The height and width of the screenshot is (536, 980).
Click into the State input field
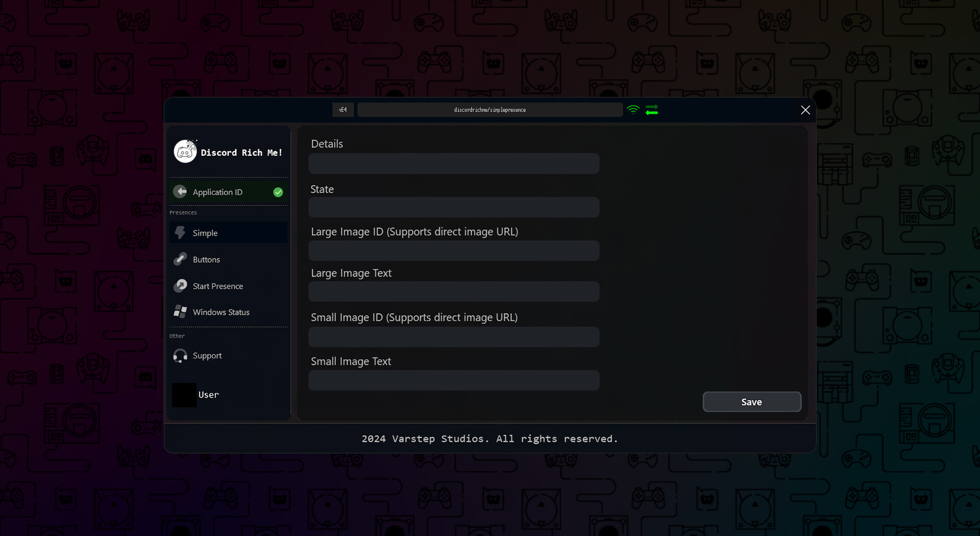(453, 208)
